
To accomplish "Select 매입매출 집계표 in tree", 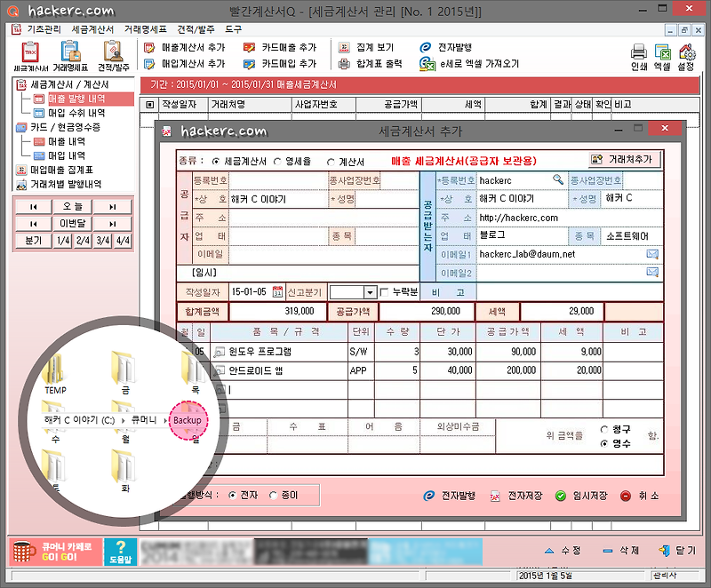I will [61, 170].
